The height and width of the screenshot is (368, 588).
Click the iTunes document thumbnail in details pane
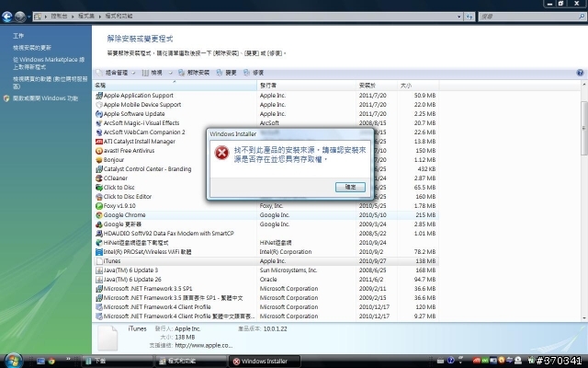pos(107,338)
